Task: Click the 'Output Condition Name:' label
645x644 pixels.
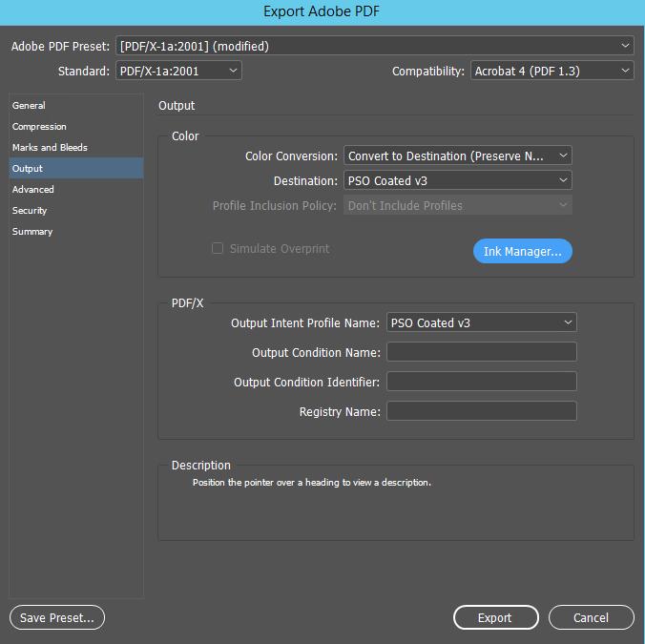Action: pos(317,352)
